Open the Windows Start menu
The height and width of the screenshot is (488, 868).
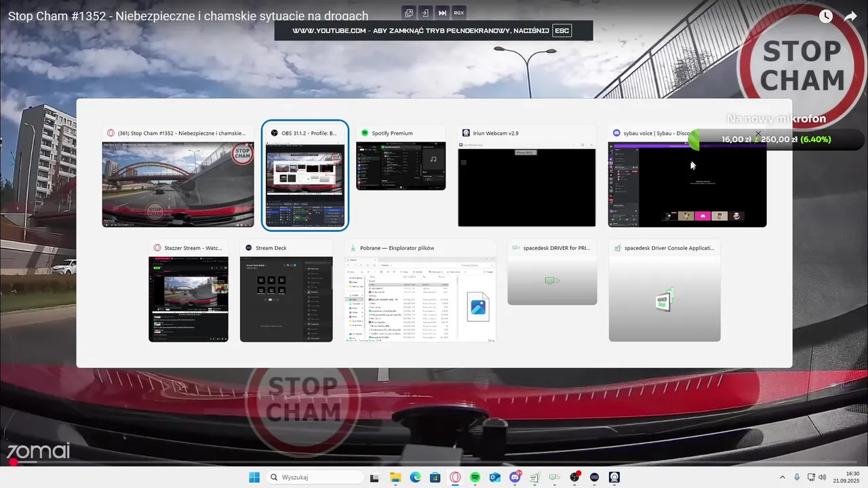tap(254, 477)
